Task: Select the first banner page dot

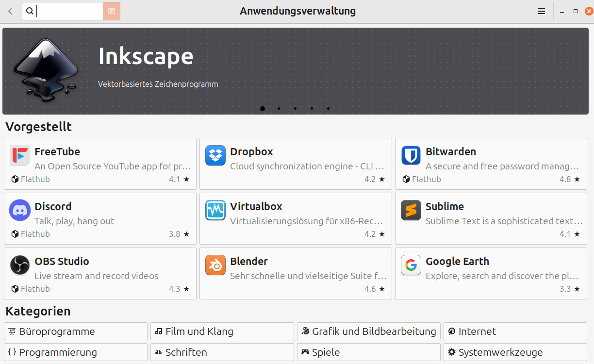Action: click(x=263, y=109)
